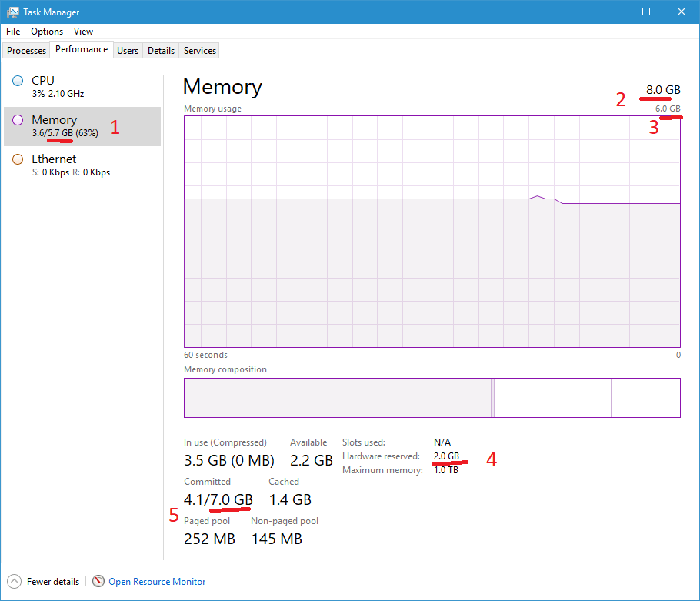700x601 pixels.
Task: Switch to the Processes tab
Action: point(26,50)
